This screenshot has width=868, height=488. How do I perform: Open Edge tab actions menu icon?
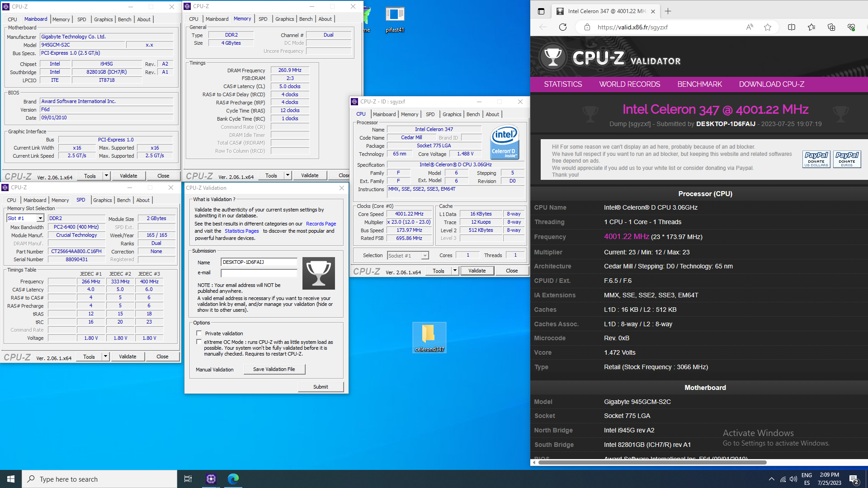click(541, 11)
